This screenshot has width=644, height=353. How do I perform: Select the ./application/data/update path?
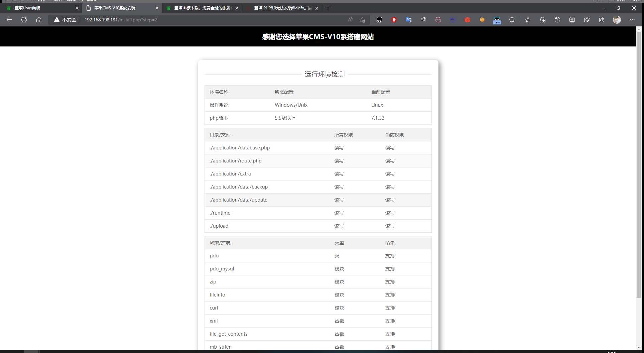(238, 200)
